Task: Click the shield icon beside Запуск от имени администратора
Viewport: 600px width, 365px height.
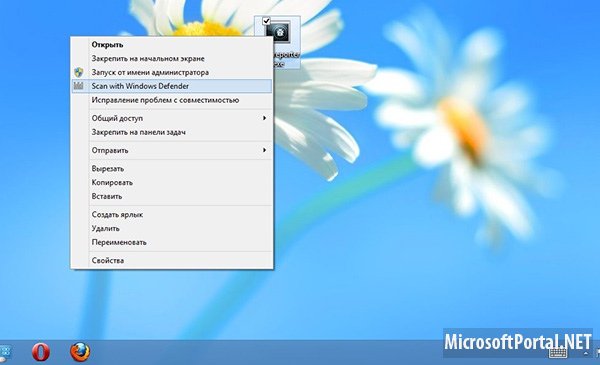Action: click(79, 72)
